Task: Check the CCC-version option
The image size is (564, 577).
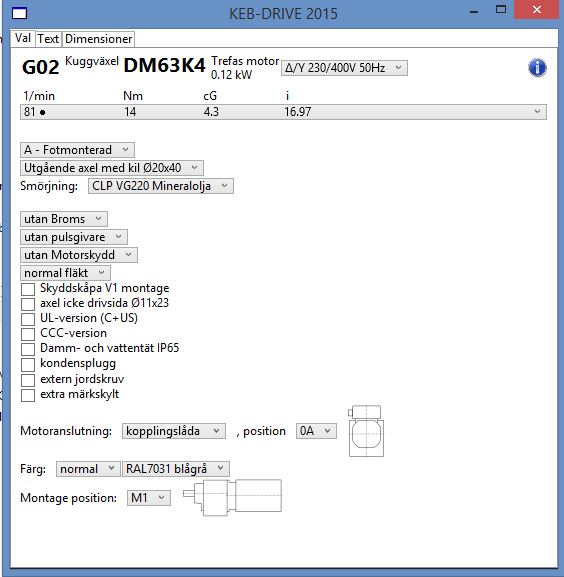Action: tap(28, 334)
